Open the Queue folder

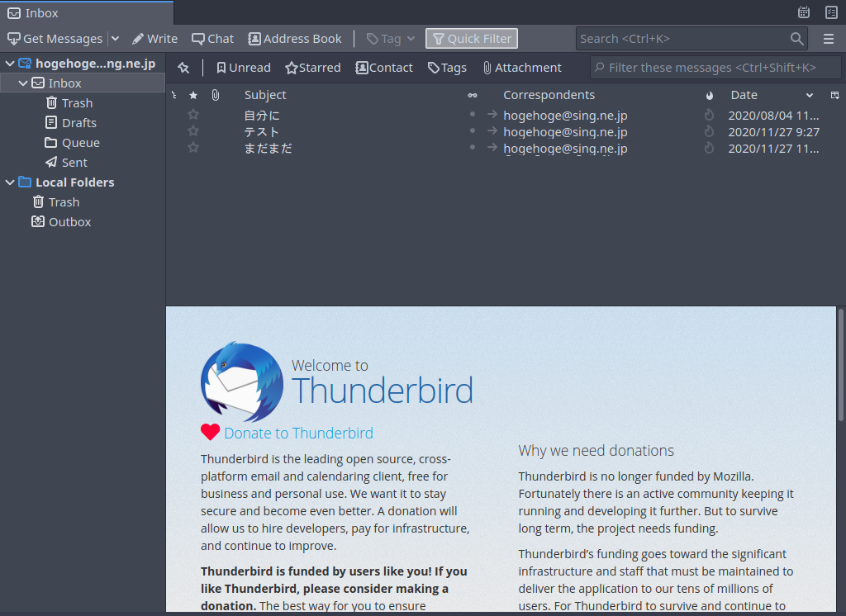[73, 143]
